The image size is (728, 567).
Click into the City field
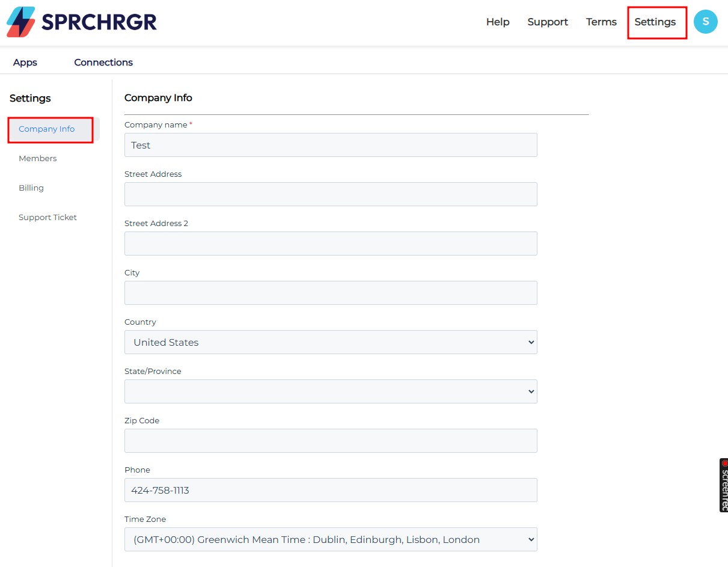click(331, 293)
